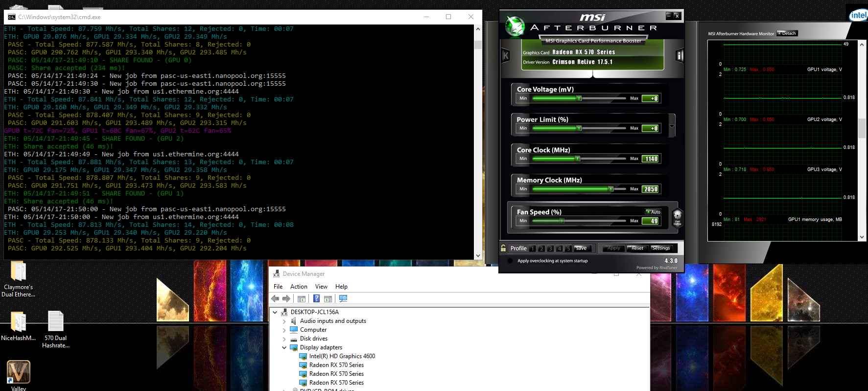Click the Core Voltage value field
Screen dimensions: 868x391
[651, 98]
